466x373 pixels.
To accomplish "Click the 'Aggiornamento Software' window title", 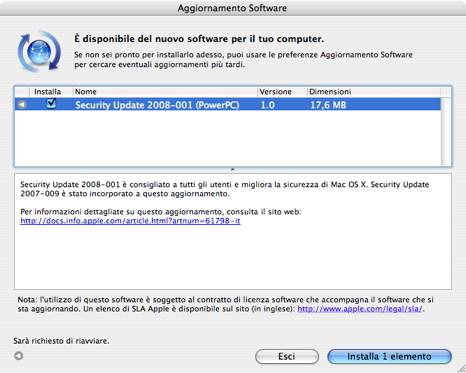I will pyautogui.click(x=232, y=8).
